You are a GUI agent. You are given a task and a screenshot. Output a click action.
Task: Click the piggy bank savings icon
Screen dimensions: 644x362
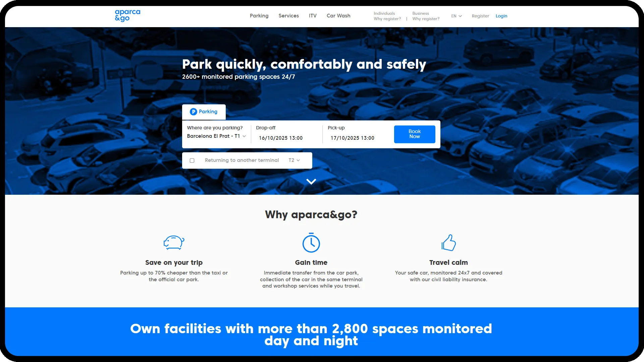[174, 243]
